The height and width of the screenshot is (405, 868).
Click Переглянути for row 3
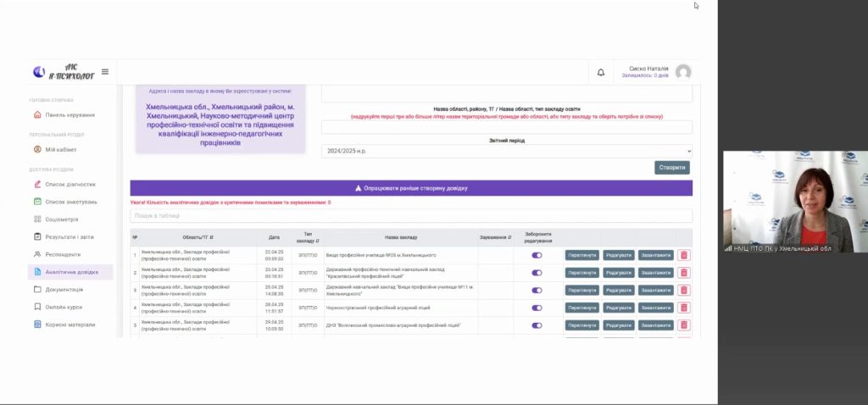click(x=581, y=290)
